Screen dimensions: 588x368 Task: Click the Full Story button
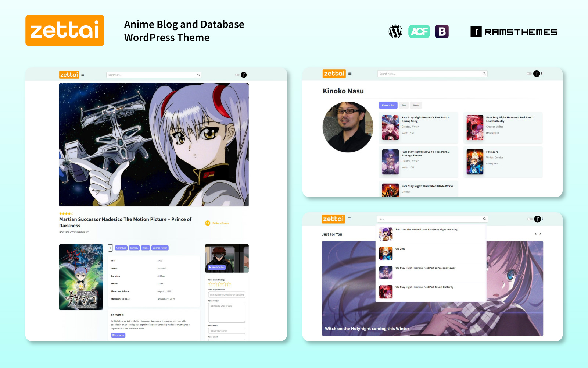[118, 335]
